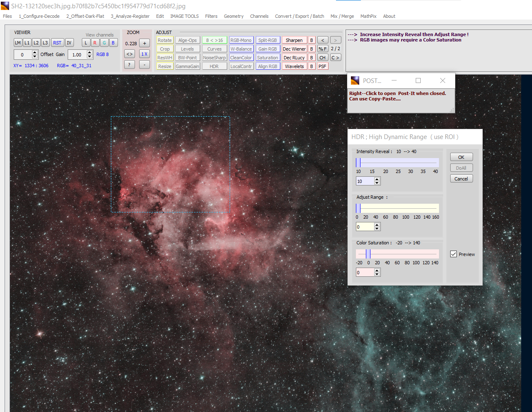Open the 1_Configure-Decode menu
This screenshot has height=412, width=532.
(39, 16)
